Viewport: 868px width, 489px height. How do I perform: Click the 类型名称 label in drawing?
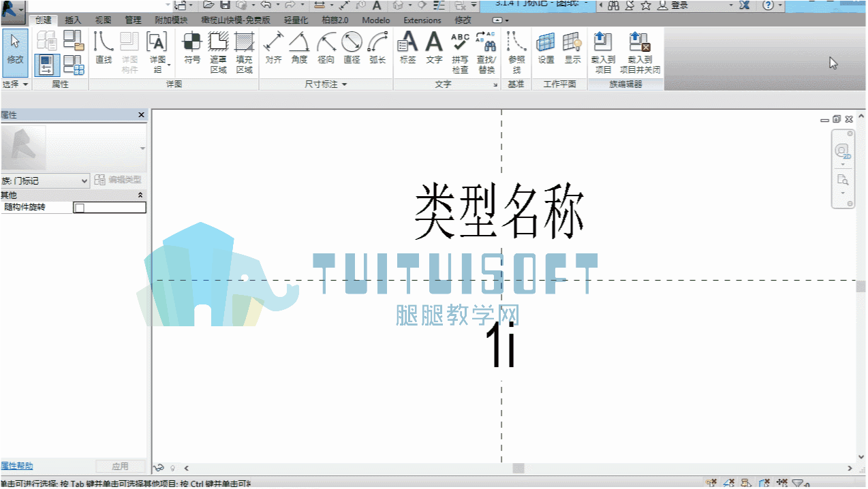500,210
